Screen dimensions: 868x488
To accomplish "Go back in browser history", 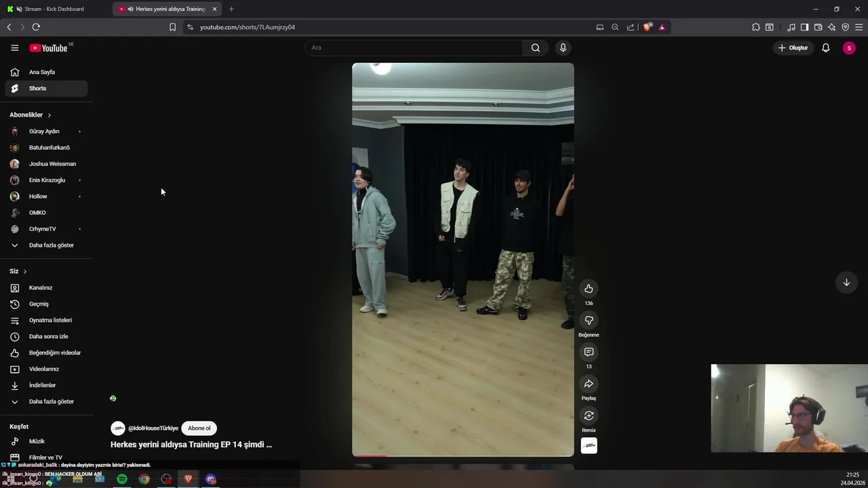I will pyautogui.click(x=9, y=27).
